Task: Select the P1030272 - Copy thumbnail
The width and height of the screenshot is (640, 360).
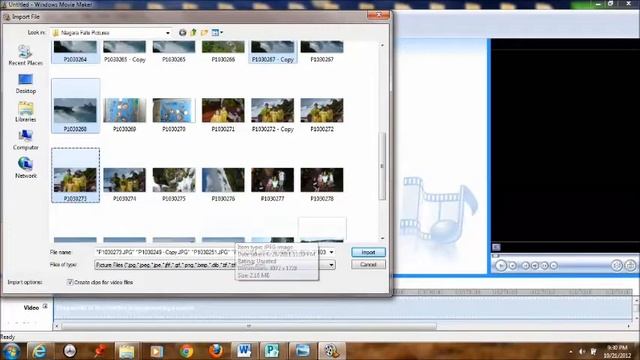Action: pos(273,114)
